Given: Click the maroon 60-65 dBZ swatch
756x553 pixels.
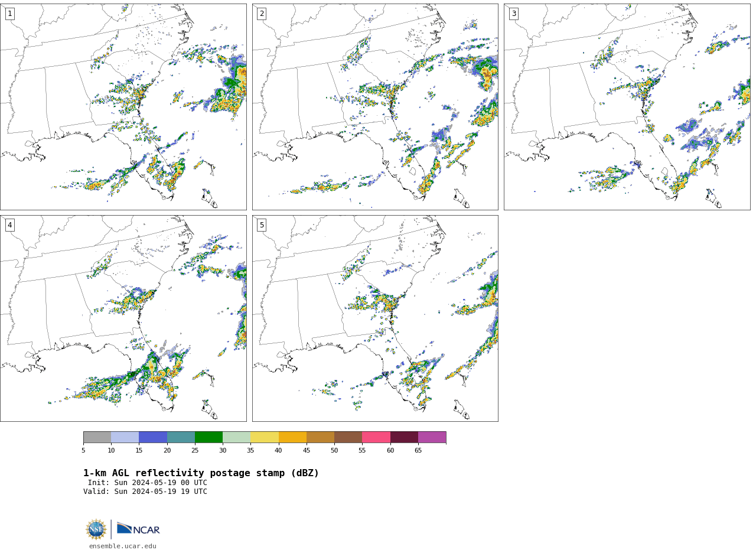Looking at the screenshot, I should (404, 437).
